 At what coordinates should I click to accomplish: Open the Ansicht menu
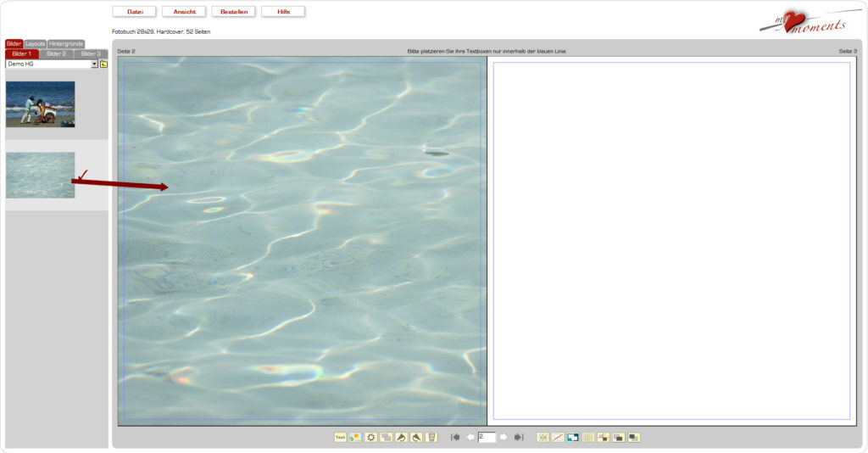point(184,12)
